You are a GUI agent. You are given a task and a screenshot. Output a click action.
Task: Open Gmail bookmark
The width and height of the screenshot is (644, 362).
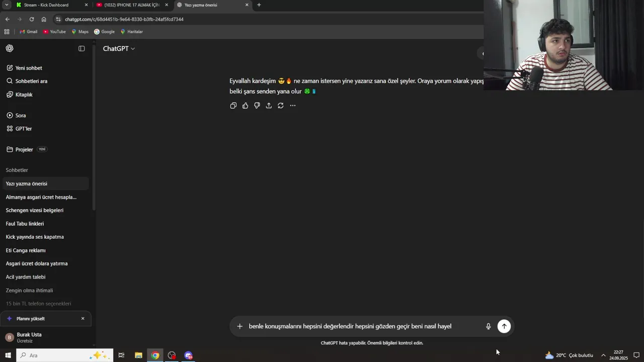click(28, 32)
